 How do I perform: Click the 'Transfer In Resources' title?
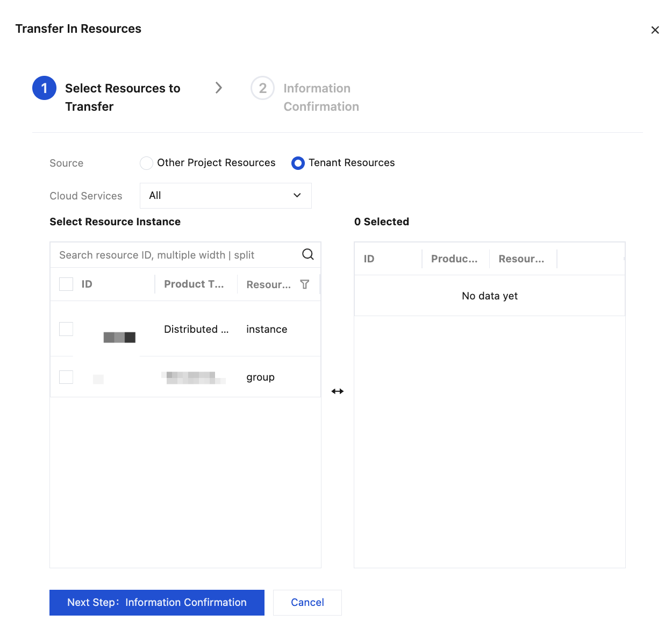78,28
